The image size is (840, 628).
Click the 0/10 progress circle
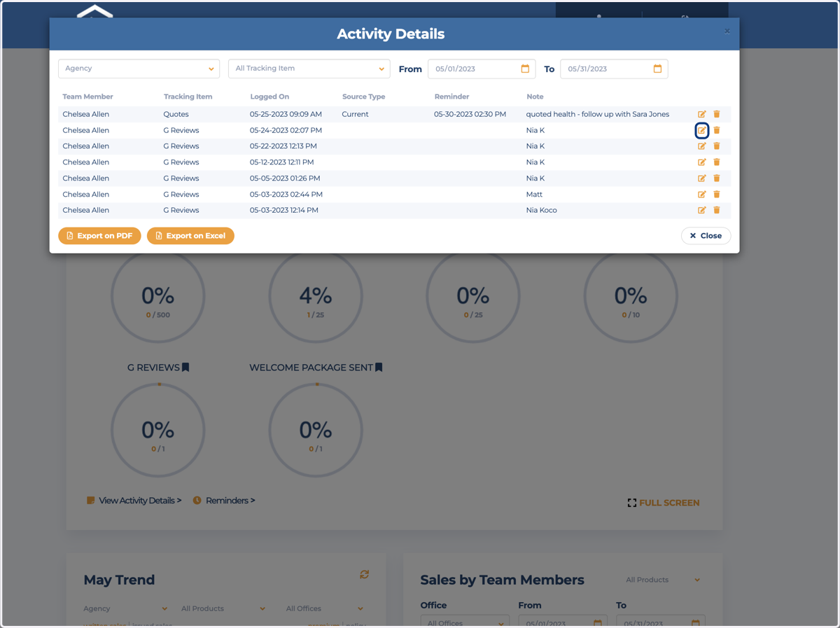coord(631,296)
